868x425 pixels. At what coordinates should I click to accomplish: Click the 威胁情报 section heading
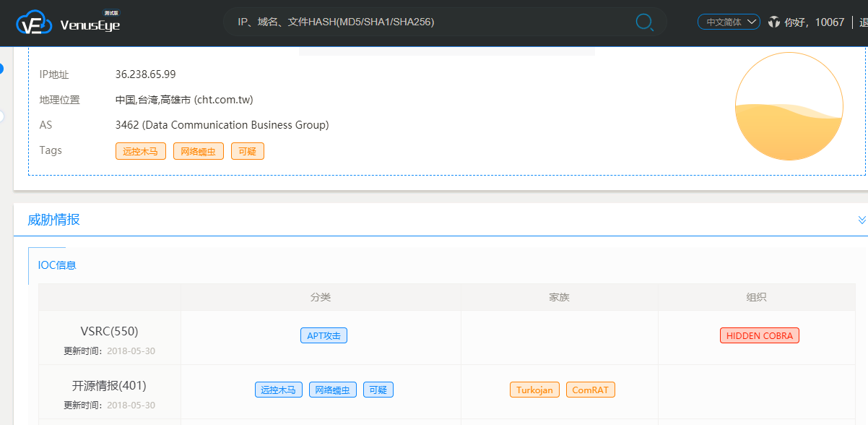(x=54, y=220)
